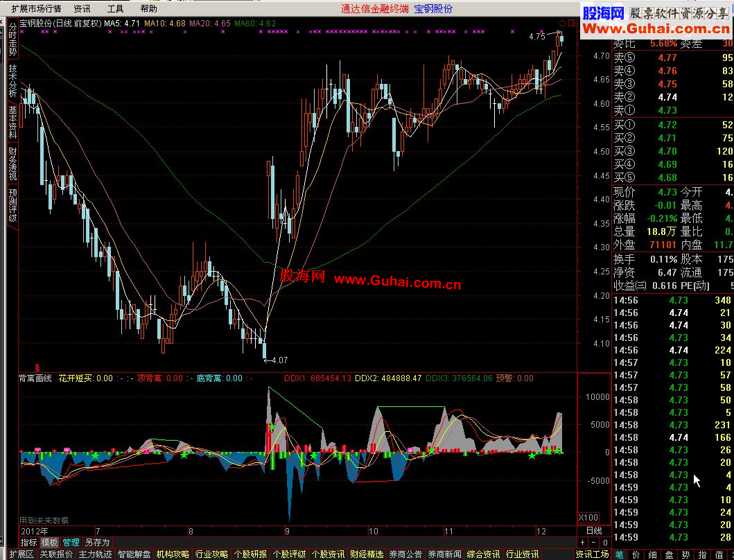Click the red S marker under the chart
The width and height of the screenshot is (734, 560).
(x=37, y=368)
